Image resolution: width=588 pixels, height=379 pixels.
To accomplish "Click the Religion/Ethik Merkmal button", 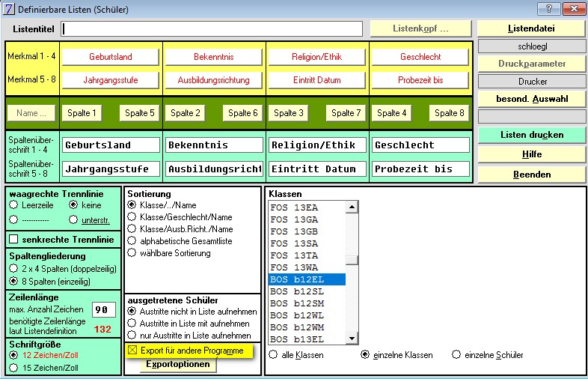I will pos(316,57).
